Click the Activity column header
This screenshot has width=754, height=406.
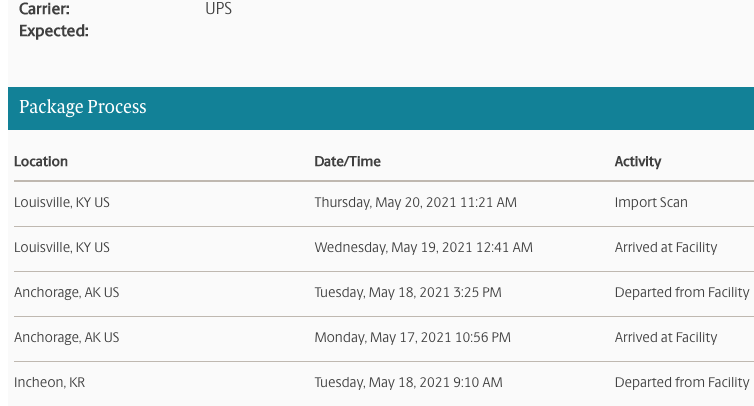[x=638, y=161]
